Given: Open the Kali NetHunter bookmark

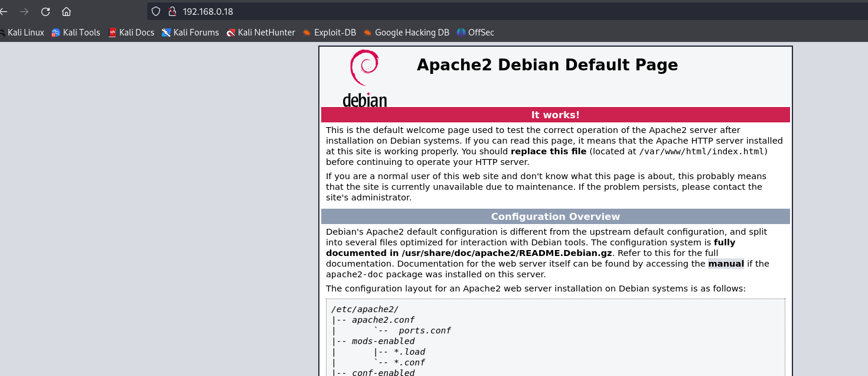Looking at the screenshot, I should pyautogui.click(x=260, y=33).
